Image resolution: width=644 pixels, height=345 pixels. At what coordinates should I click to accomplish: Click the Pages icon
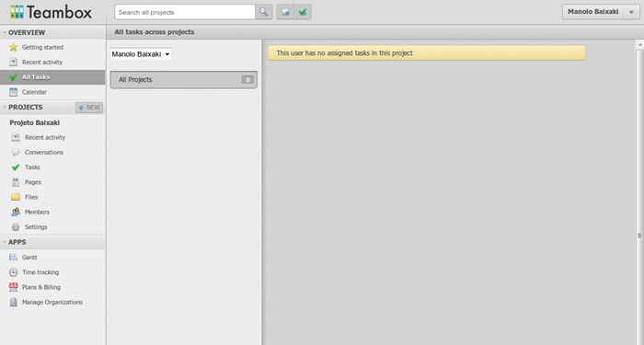16,182
